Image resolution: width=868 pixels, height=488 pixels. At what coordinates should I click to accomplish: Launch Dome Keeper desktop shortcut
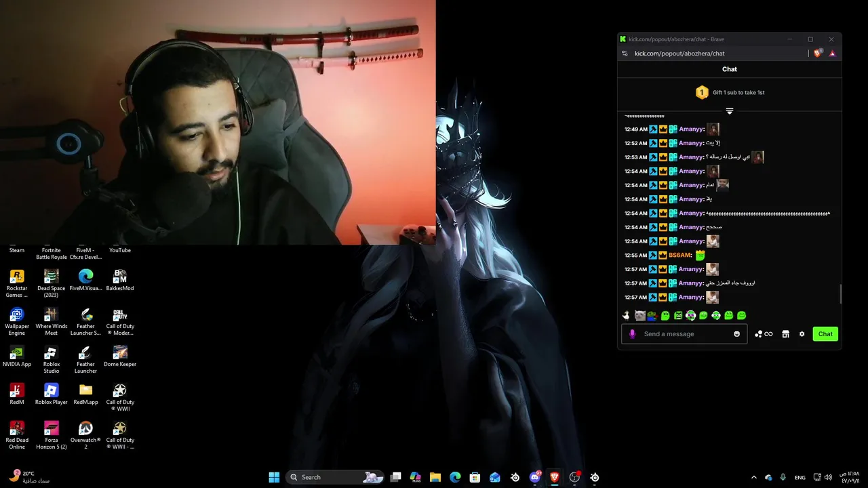(119, 356)
